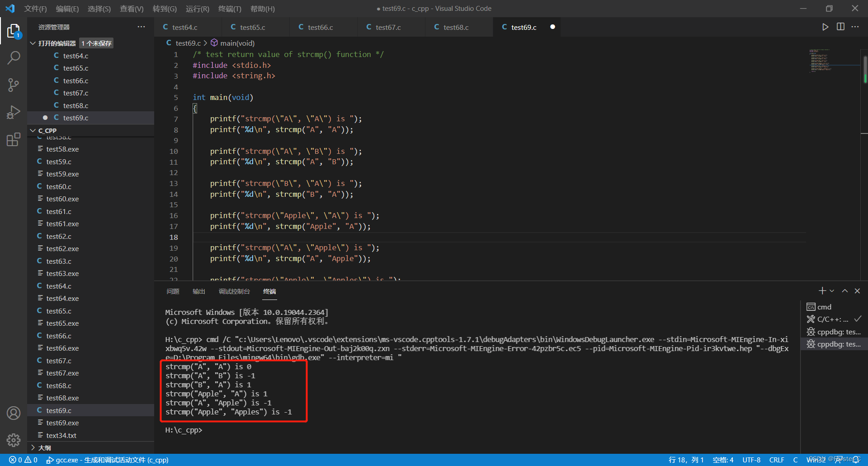Image resolution: width=868 pixels, height=466 pixels.
Task: Split the editor to the right
Action: tap(840, 27)
